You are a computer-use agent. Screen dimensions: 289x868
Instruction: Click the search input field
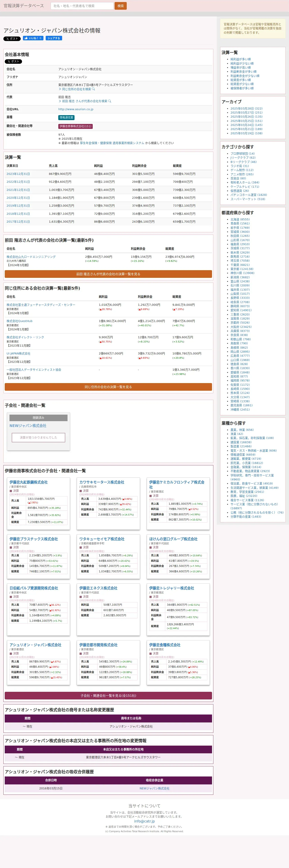[82, 6]
